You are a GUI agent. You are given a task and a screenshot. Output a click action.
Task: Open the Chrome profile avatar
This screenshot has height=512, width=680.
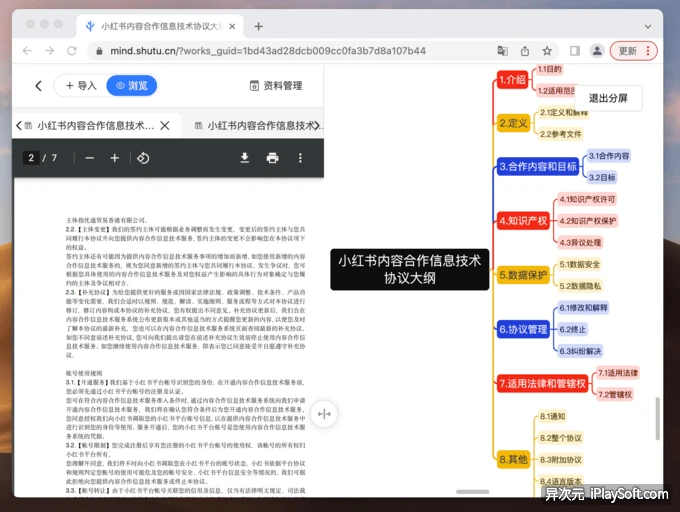597,51
